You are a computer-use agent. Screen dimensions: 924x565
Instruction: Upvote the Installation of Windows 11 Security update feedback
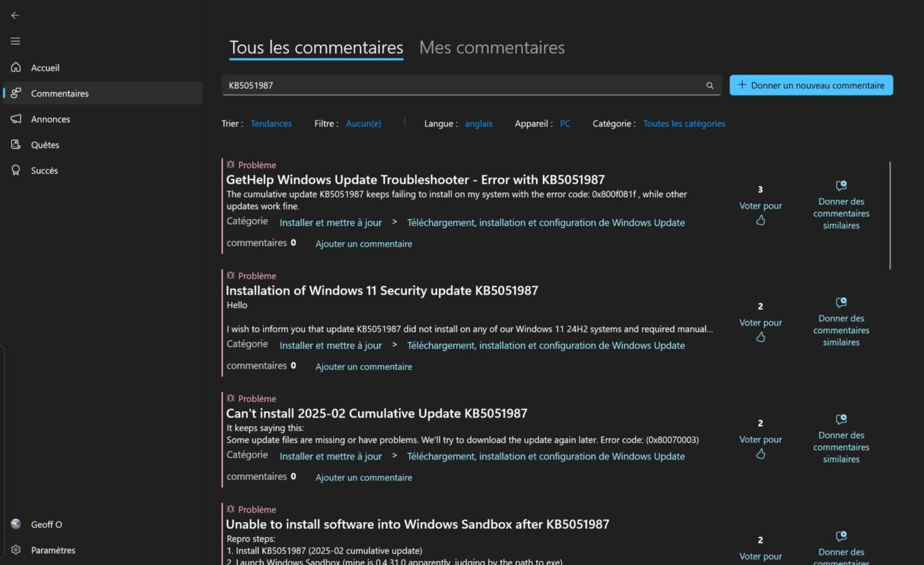tap(760, 337)
